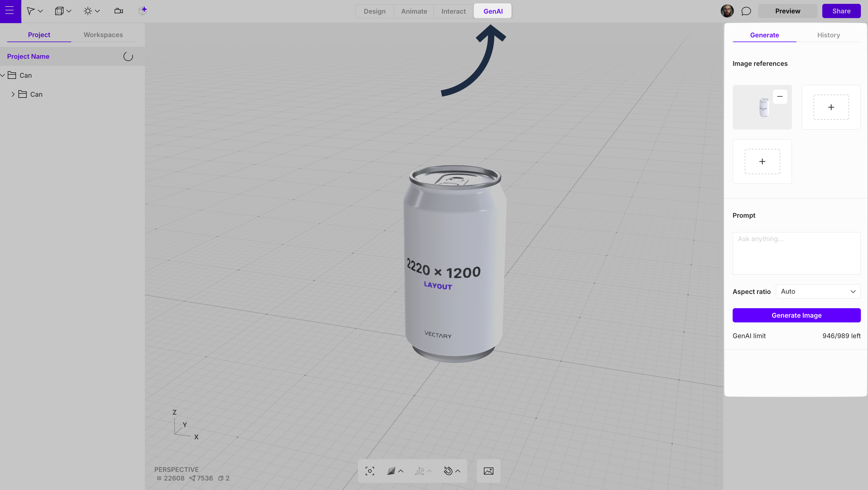Screen dimensions: 868x490
Task: Click the Share button
Action: pyautogui.click(x=841, y=11)
